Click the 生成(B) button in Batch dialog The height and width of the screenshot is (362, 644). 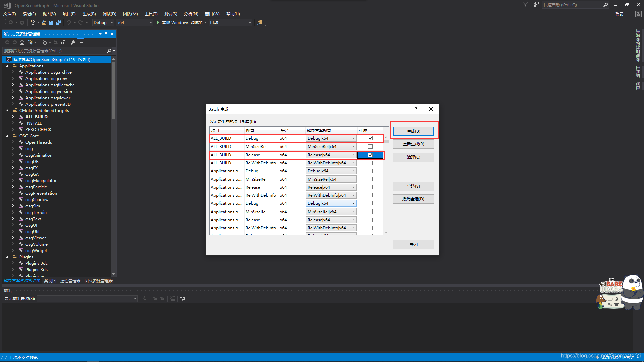414,131
